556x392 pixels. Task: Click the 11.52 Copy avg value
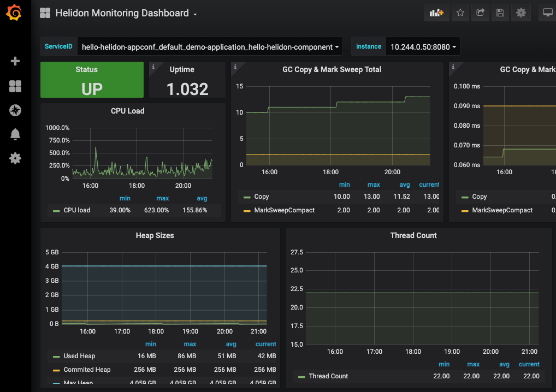click(402, 197)
